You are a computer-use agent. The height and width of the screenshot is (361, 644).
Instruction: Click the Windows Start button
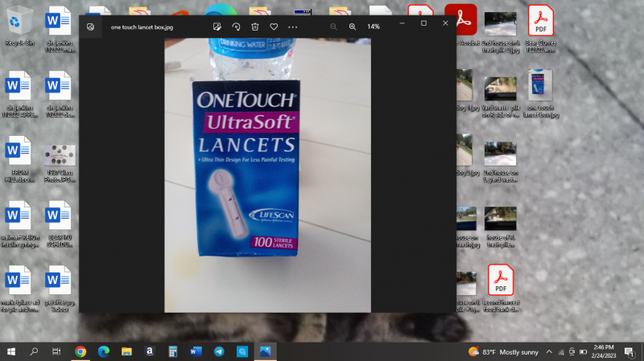click(x=11, y=351)
